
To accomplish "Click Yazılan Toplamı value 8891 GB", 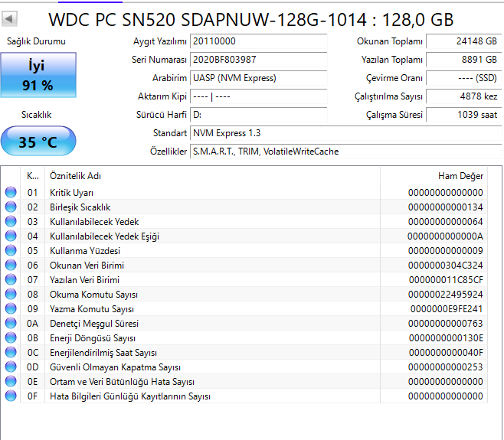I will pyautogui.click(x=464, y=60).
